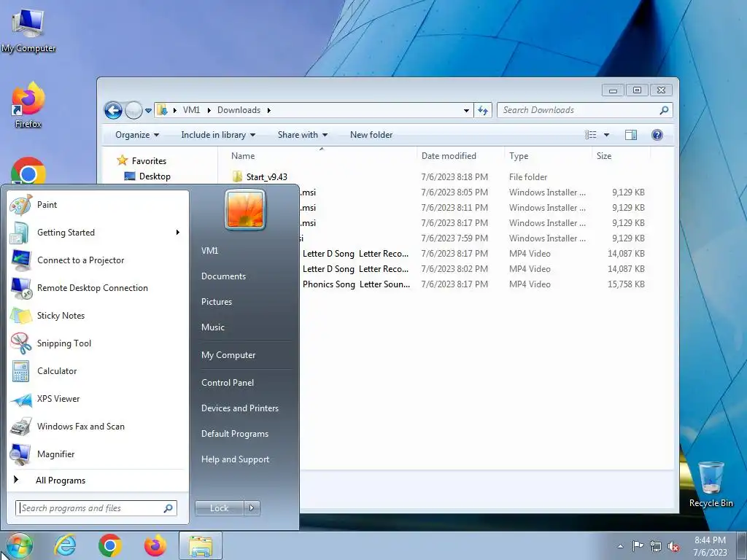
Task: Open Help and Support
Action: point(236,459)
